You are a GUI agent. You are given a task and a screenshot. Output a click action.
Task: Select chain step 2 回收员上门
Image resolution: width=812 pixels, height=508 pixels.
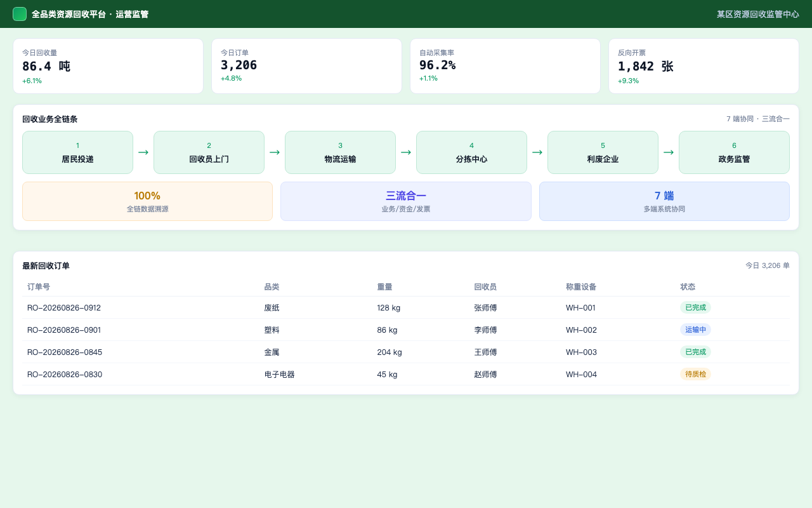click(209, 152)
